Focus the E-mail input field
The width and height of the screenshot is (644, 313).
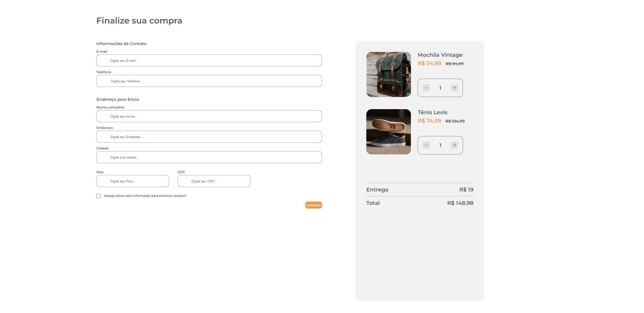pos(209,60)
